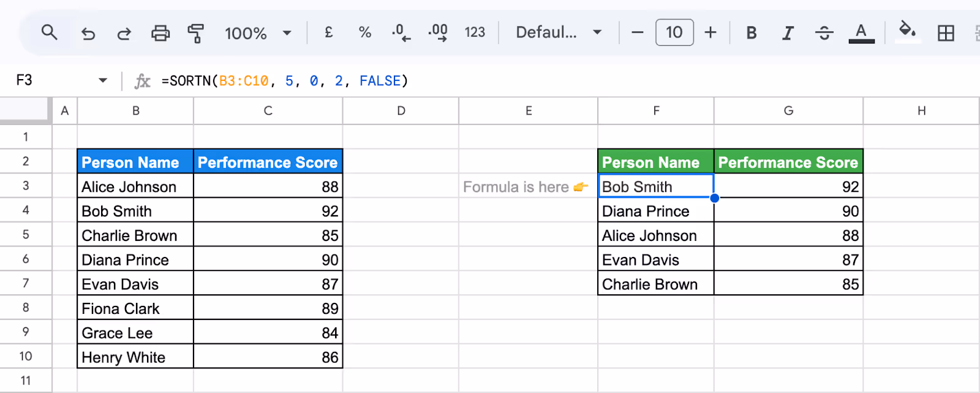Click the font size field showing 10
This screenshot has width=980, height=393.
(674, 32)
